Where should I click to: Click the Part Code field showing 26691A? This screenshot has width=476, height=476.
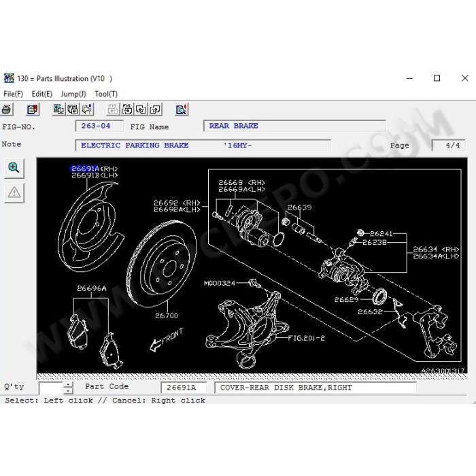184,388
